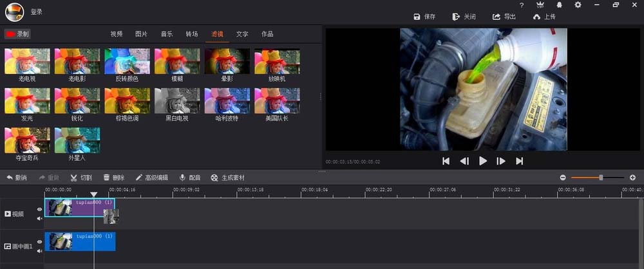Apply the 黑白电视 filter
The height and width of the screenshot is (269, 644).
point(177,100)
